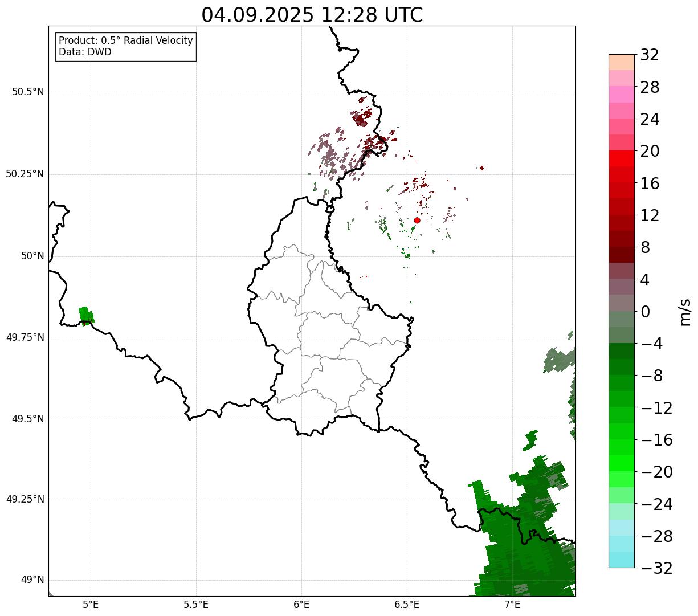Click the colorbar value −16 label
698x616 pixels.
pos(656,440)
